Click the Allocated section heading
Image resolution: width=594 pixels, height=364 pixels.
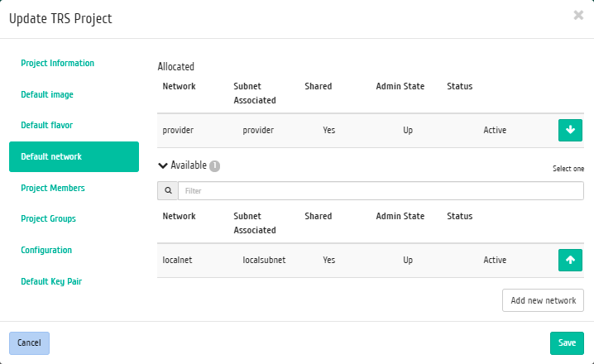175,67
